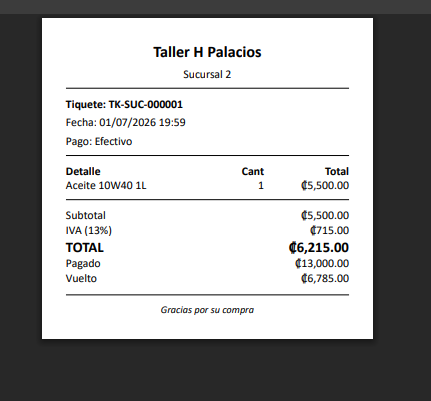431x401 pixels.
Task: Click the Subtotal label
Action: click(x=86, y=215)
